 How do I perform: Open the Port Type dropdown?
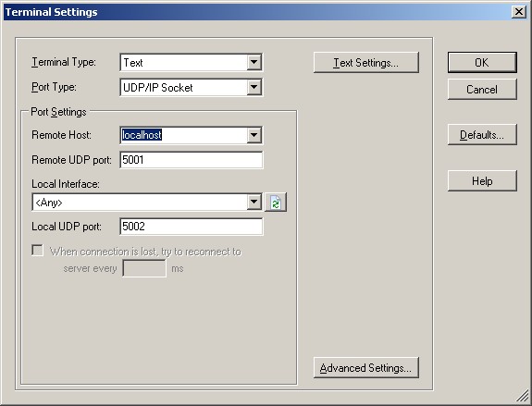[x=254, y=88]
